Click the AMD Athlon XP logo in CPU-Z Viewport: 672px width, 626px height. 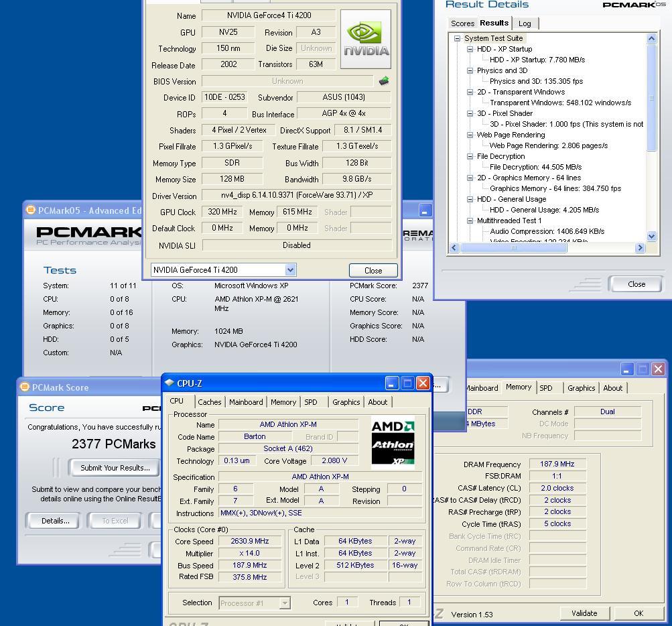click(393, 442)
